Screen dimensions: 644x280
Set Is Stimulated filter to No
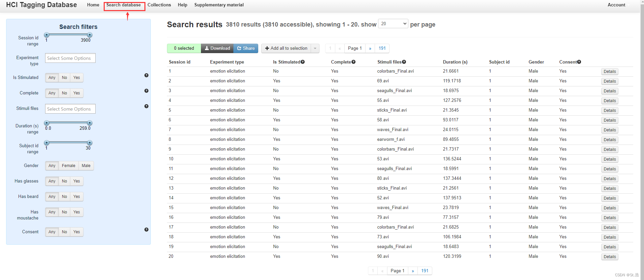click(64, 78)
